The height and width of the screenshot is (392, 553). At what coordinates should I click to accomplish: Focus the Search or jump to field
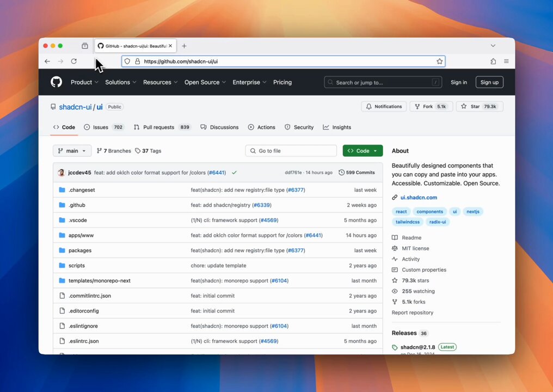(x=383, y=82)
